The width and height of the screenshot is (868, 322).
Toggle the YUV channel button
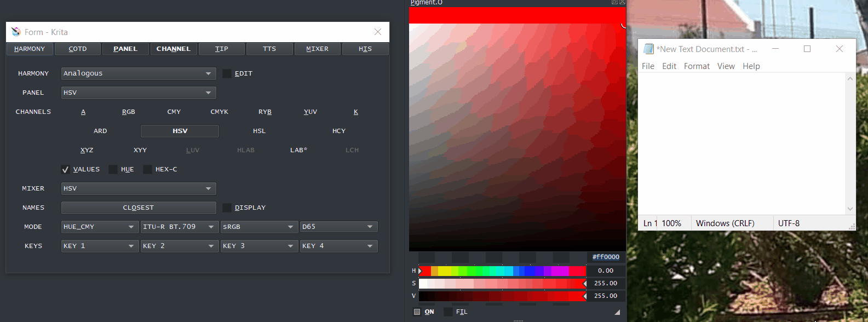click(x=311, y=112)
